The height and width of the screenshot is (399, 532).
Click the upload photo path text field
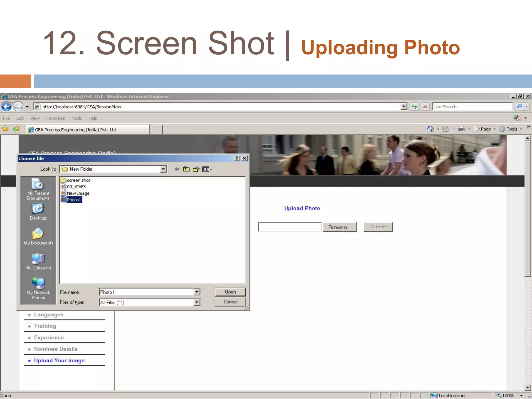(290, 227)
